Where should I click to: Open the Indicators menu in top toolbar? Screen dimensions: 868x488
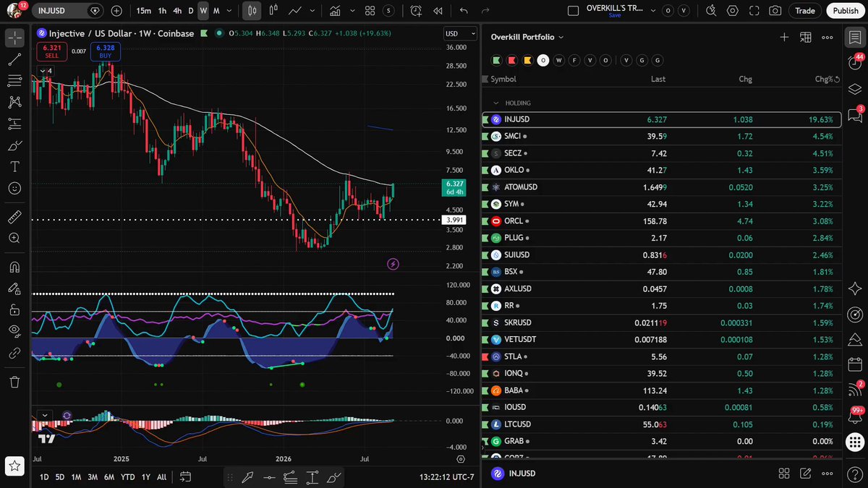pyautogui.click(x=335, y=11)
